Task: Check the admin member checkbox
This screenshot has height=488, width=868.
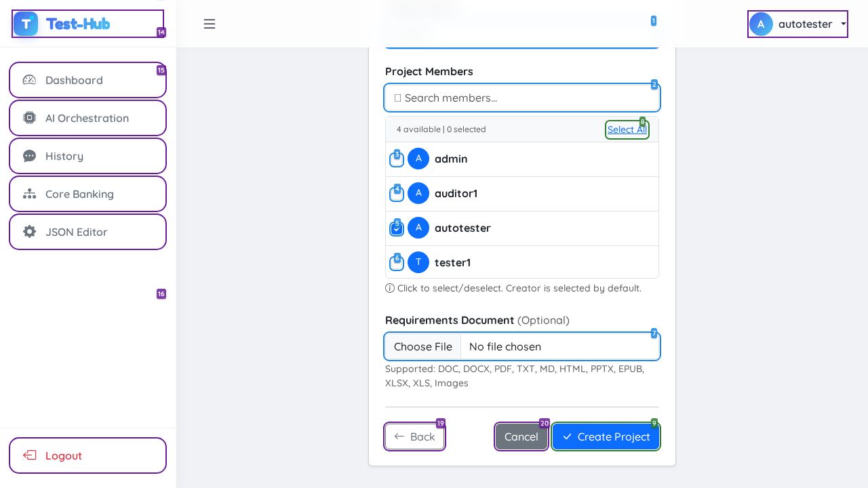Action: tap(397, 160)
